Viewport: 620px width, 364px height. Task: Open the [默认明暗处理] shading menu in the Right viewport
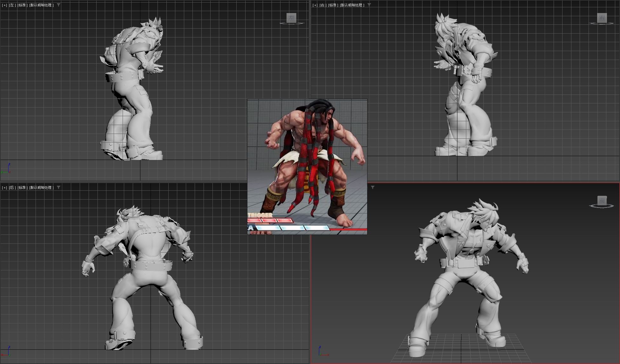[352, 5]
